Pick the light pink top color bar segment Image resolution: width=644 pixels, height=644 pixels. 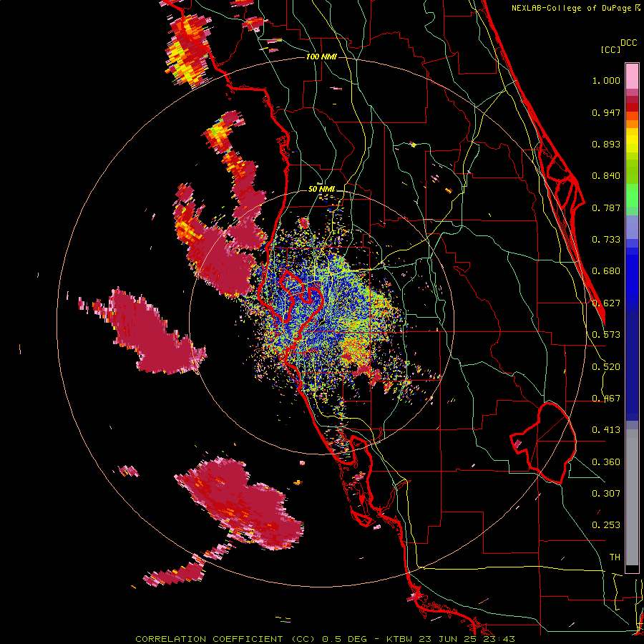[x=632, y=76]
